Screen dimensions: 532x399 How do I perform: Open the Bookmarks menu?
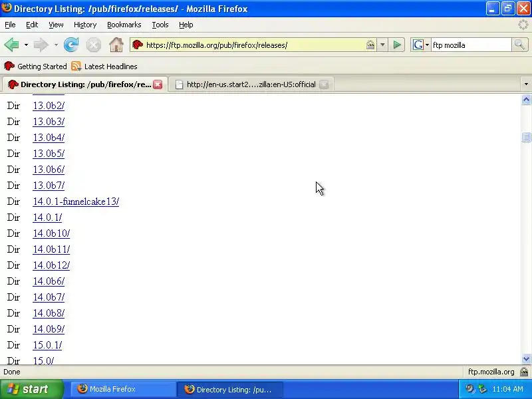click(x=124, y=25)
